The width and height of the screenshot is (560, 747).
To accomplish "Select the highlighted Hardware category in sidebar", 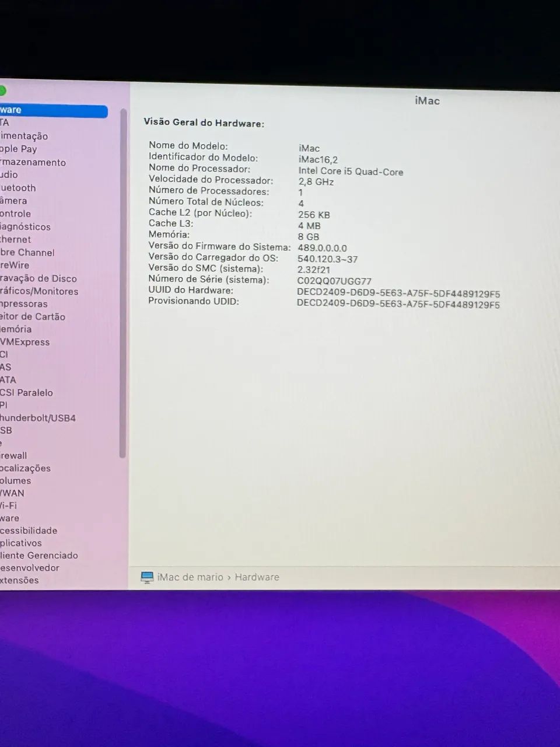I will pos(54,110).
